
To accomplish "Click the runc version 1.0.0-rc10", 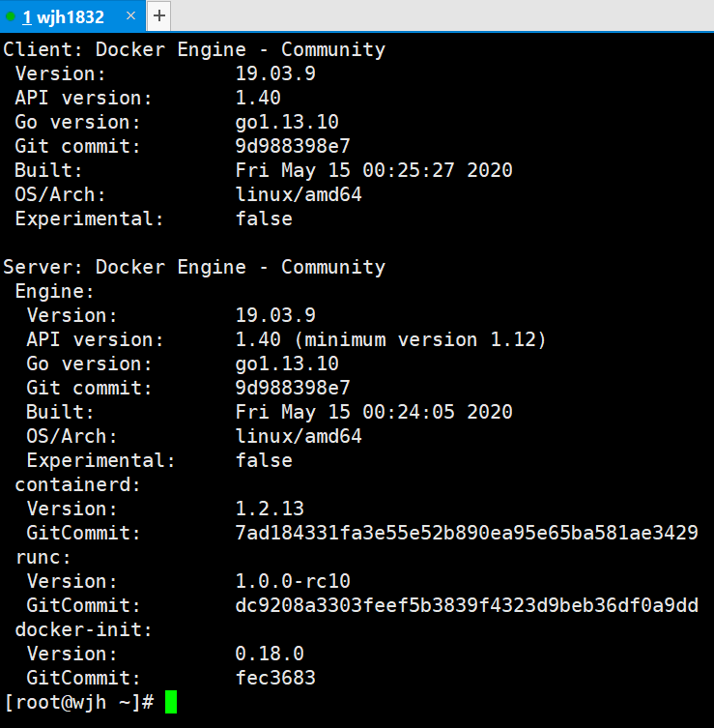I will click(x=293, y=582).
